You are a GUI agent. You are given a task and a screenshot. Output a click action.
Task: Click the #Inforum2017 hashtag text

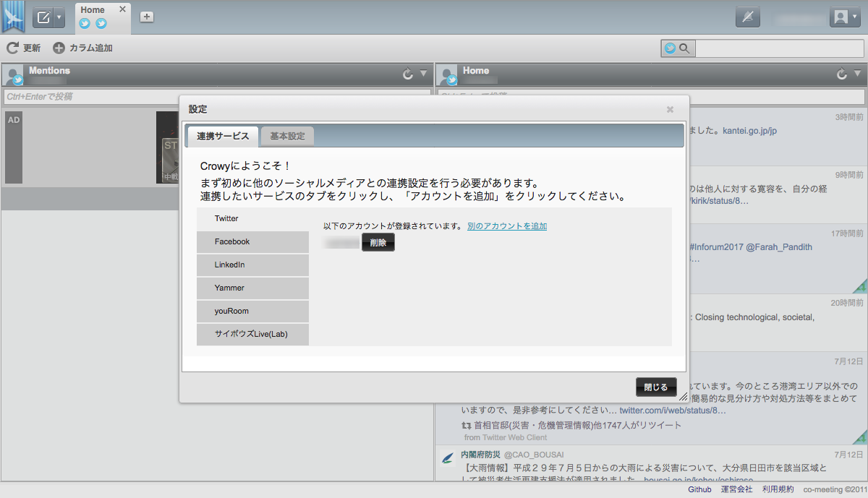coord(716,247)
